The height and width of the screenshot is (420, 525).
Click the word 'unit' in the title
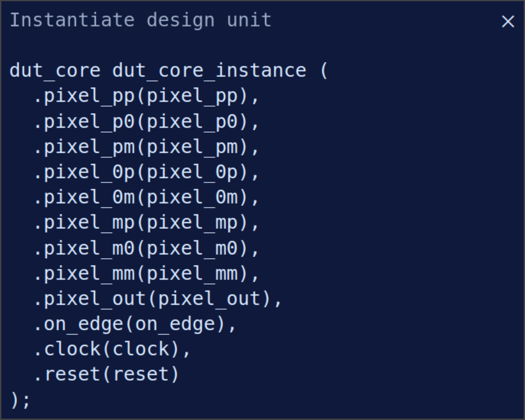coord(249,20)
